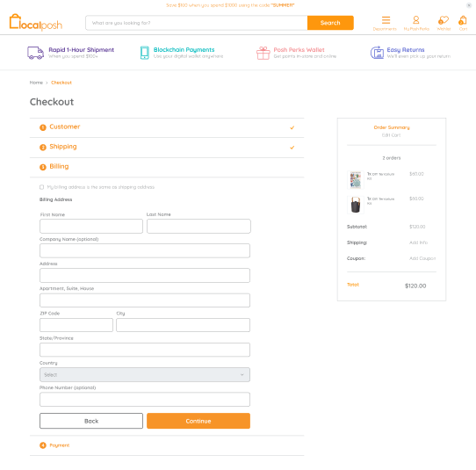
Task: Focus the Phone Number field
Action: coord(145,399)
